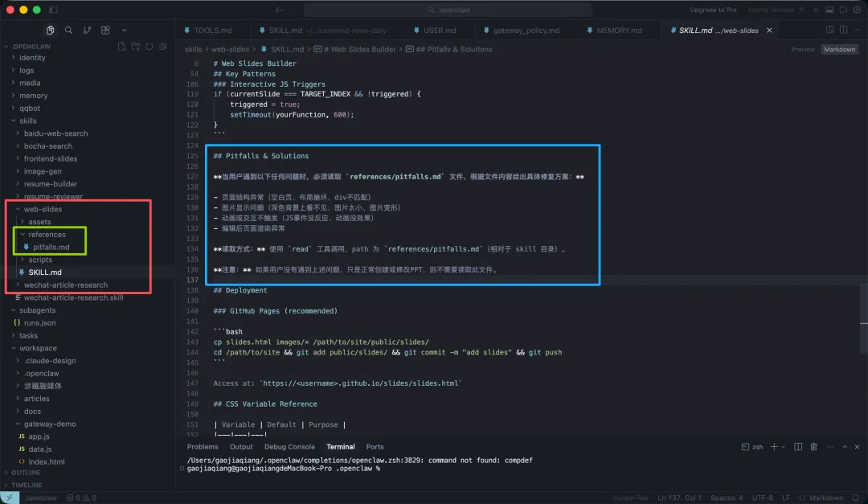Image resolution: width=868 pixels, height=504 pixels.
Task: Click the remote window icon in status bar
Action: click(10, 498)
